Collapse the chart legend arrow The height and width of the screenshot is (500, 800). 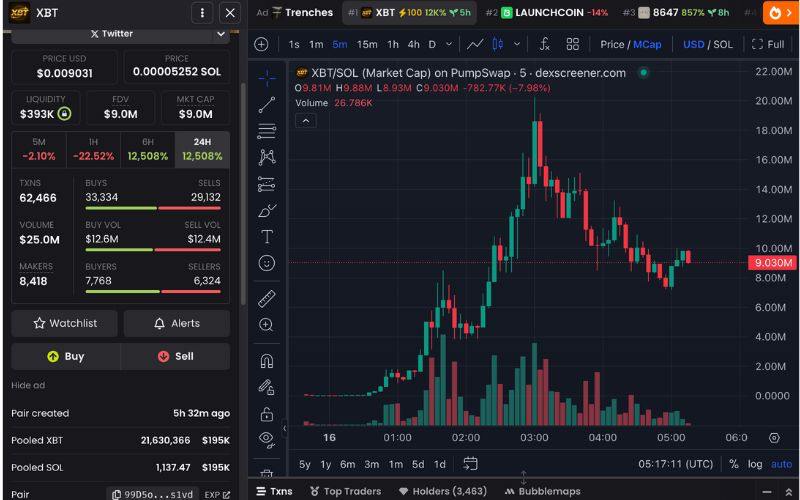pyautogui.click(x=306, y=121)
